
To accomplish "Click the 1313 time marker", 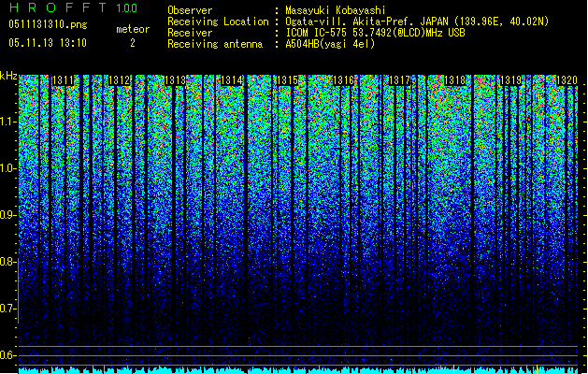I will (x=176, y=80).
